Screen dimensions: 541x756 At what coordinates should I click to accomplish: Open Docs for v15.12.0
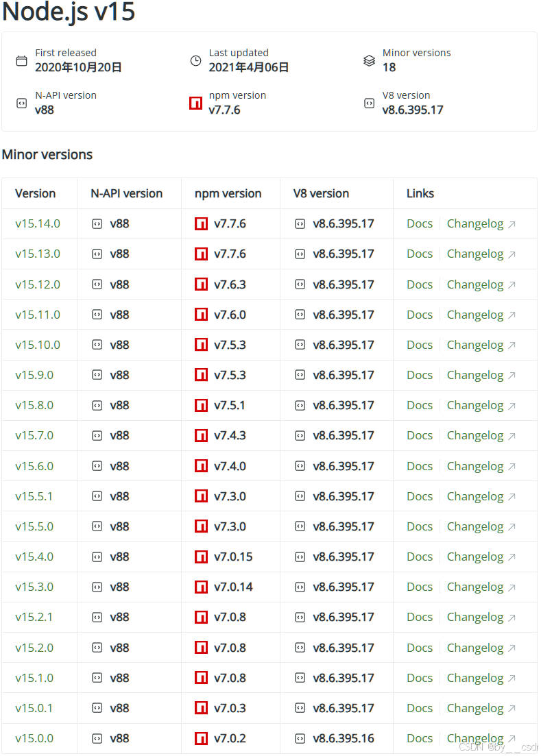coord(420,284)
